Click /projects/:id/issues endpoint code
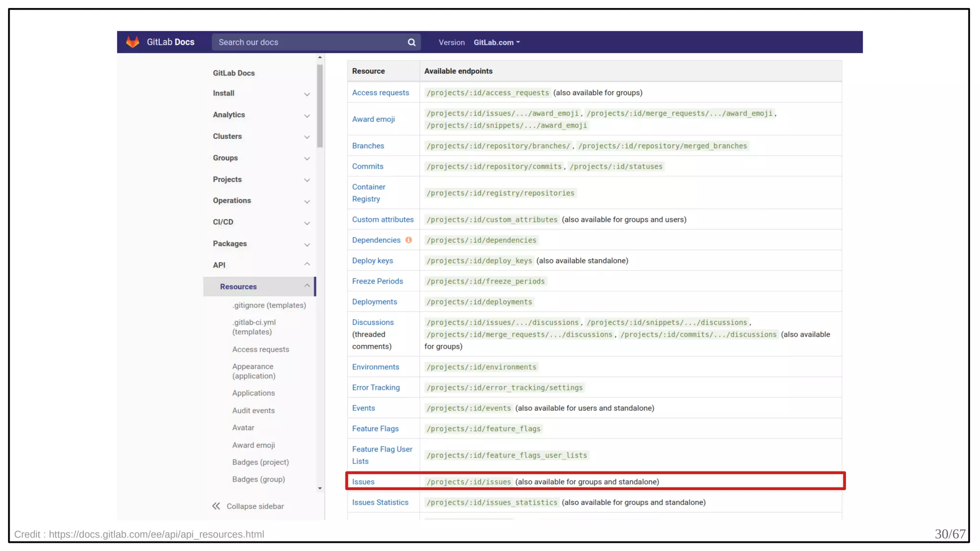Viewport: 980px width, 551px height. [468, 482]
